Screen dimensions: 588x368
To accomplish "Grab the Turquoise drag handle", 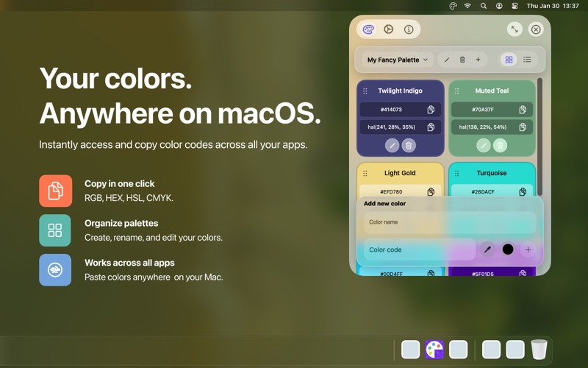I will pyautogui.click(x=456, y=174).
